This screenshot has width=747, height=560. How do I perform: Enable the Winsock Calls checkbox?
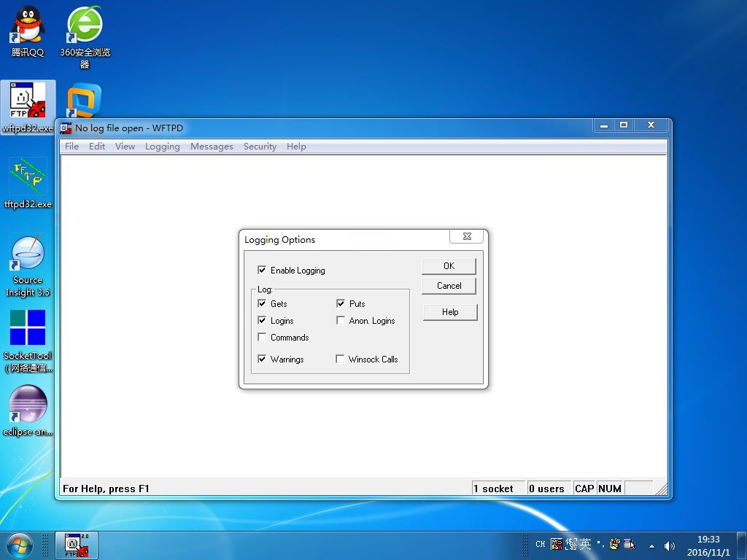pos(340,359)
